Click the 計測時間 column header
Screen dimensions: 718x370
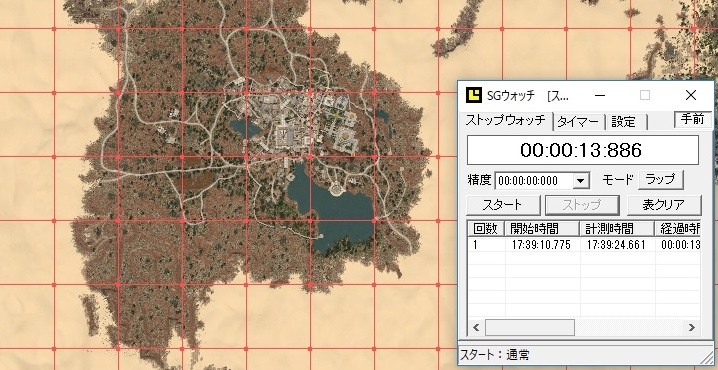point(617,229)
